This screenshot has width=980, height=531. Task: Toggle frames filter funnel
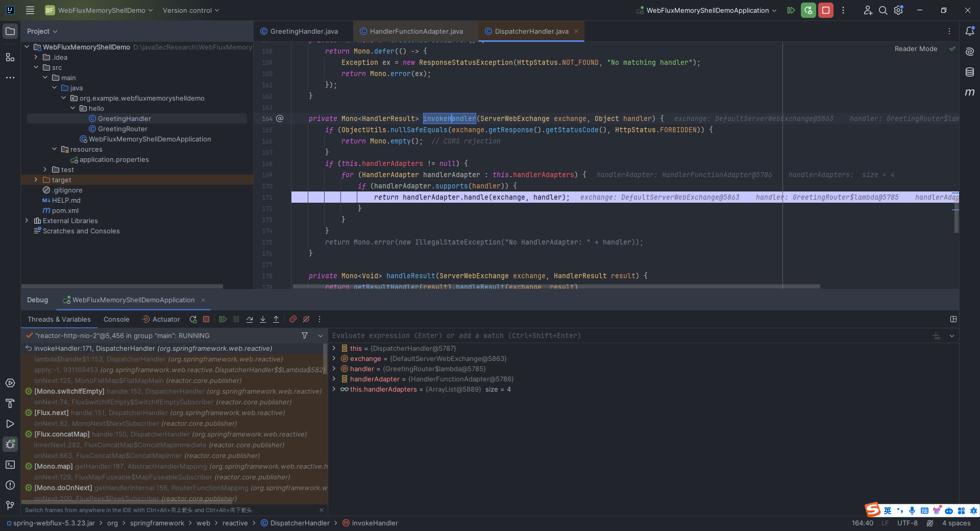tap(305, 335)
